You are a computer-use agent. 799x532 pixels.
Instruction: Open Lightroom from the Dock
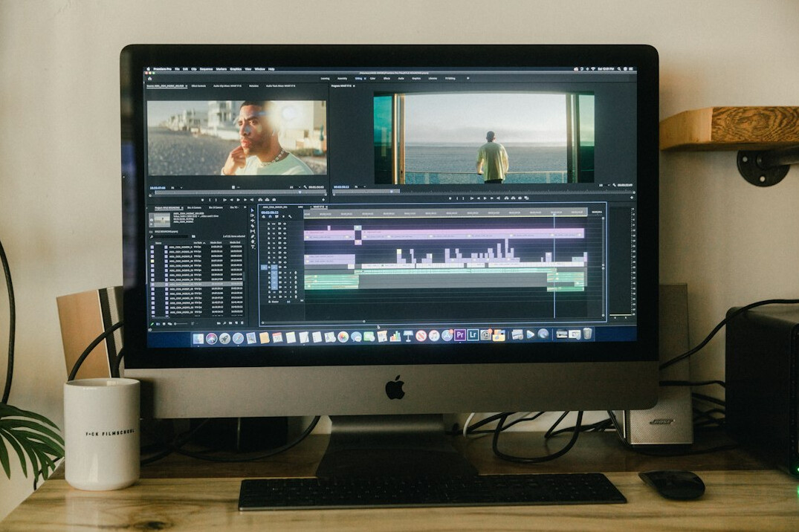[473, 335]
